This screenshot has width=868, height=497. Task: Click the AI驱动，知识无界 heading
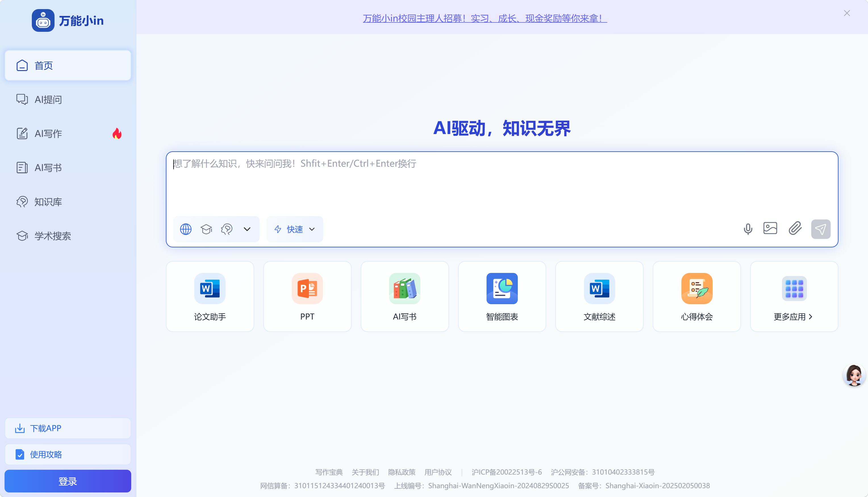point(502,128)
